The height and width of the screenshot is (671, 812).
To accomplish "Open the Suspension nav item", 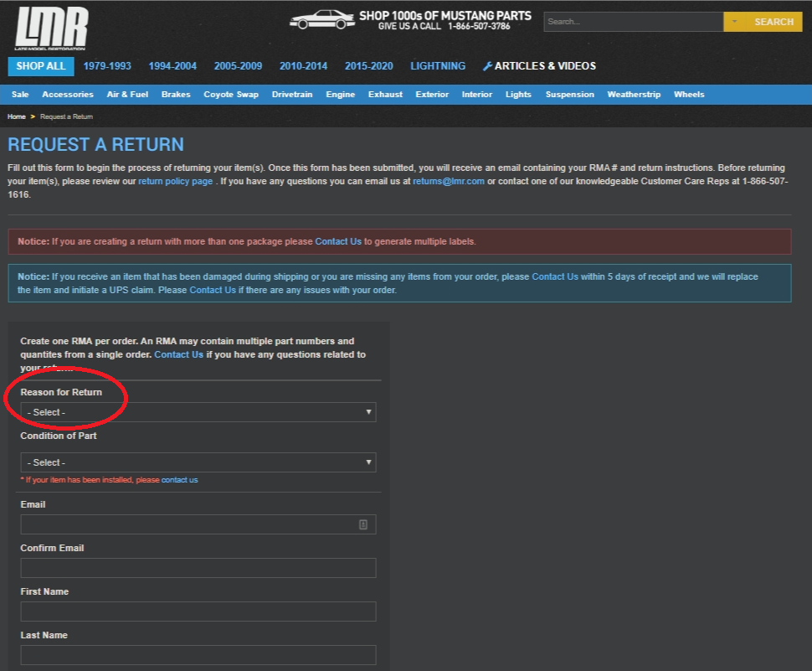I will tap(569, 94).
